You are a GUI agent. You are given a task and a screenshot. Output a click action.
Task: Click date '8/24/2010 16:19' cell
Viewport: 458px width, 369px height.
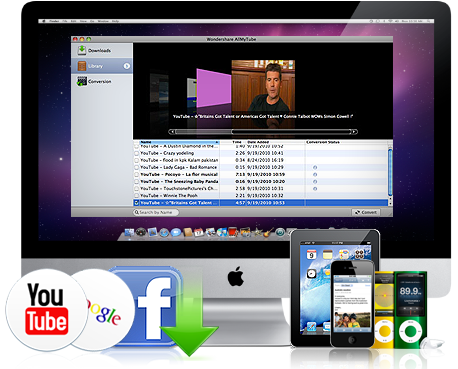click(x=265, y=160)
